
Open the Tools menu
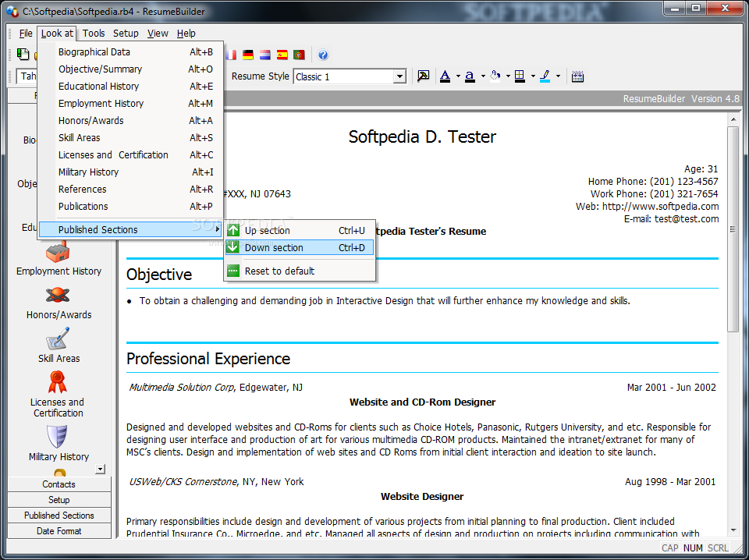[x=94, y=34]
